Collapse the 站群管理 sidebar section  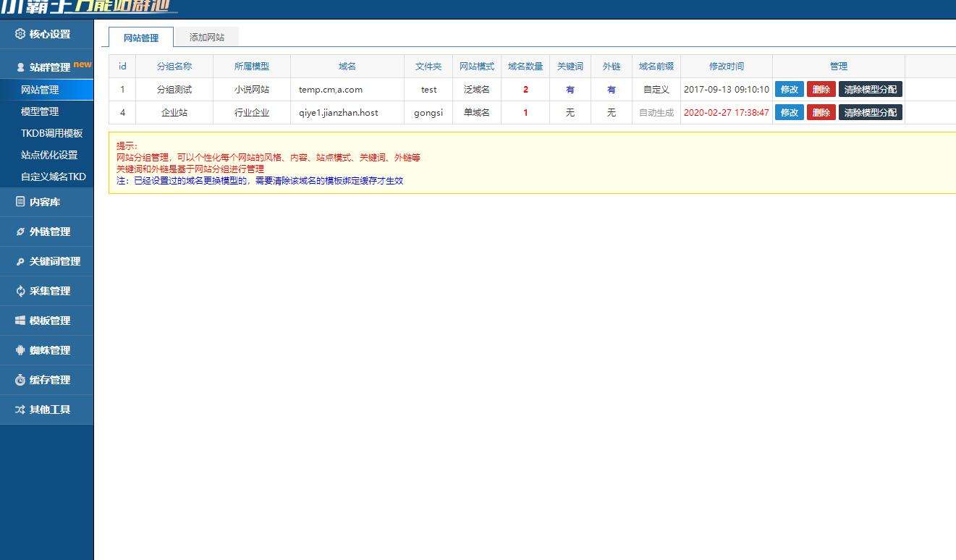coord(46,67)
